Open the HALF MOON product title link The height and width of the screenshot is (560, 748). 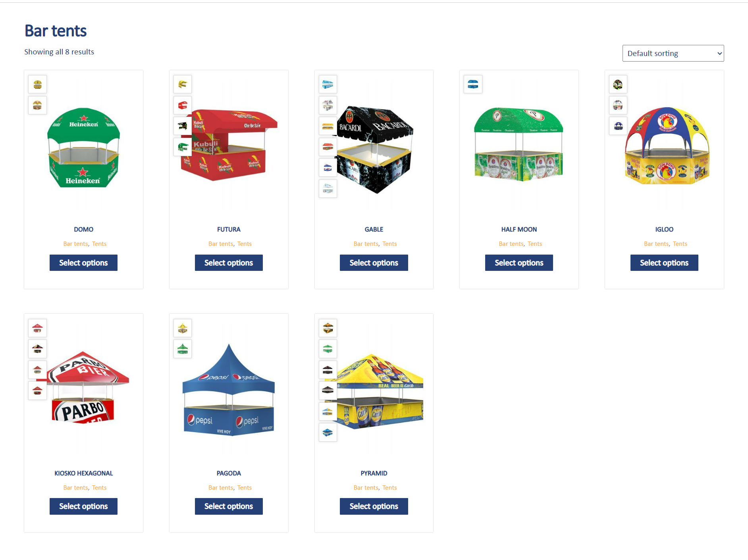tap(519, 230)
